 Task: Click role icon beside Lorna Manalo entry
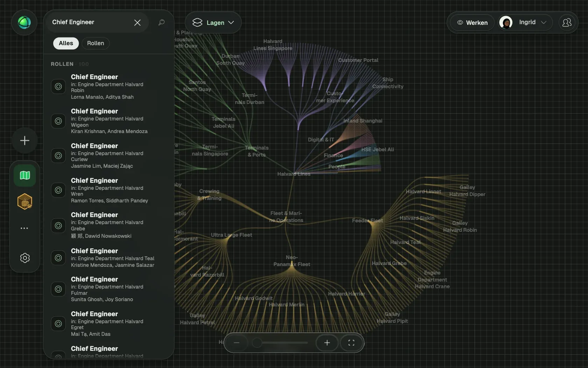[x=58, y=86]
